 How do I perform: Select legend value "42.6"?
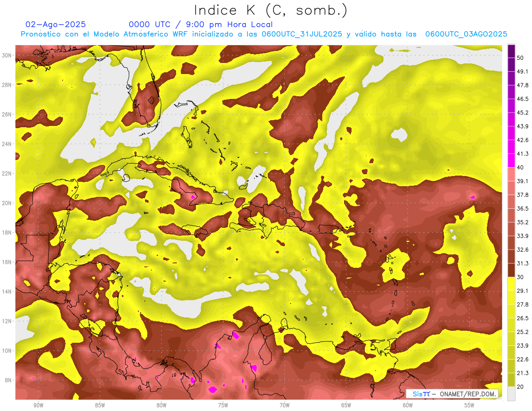pos(522,140)
